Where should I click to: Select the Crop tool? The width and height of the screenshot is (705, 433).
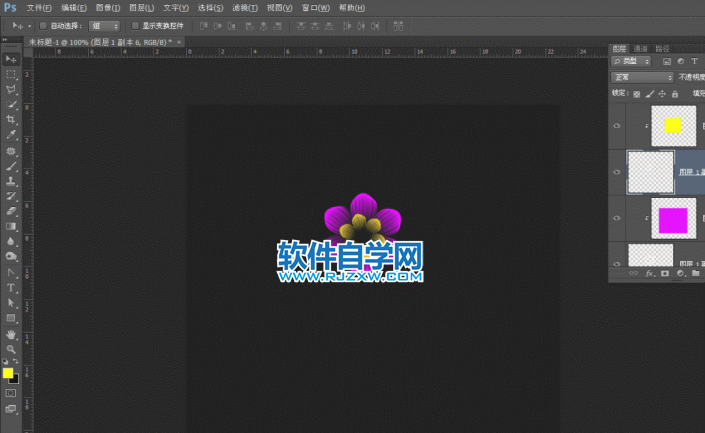coord(11,120)
